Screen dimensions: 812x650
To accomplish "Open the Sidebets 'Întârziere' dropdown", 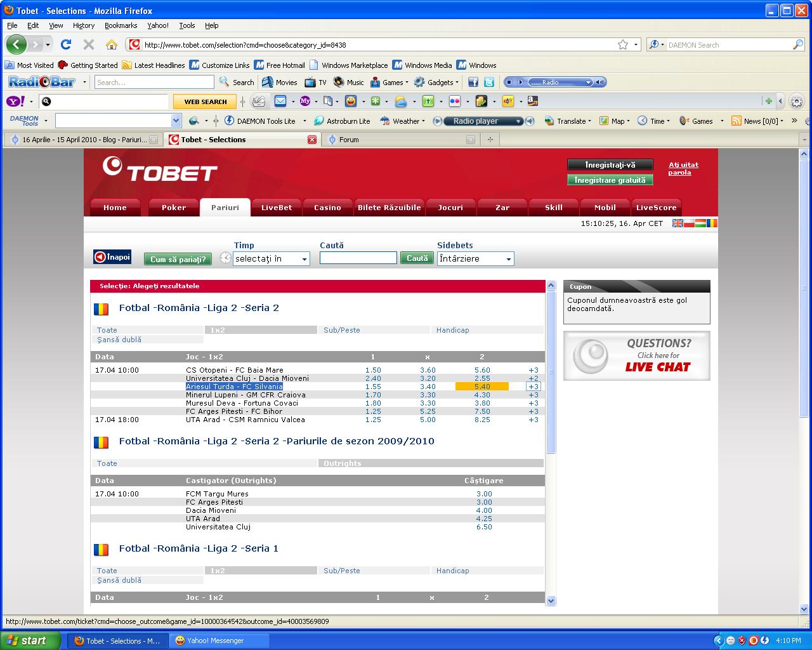I will pos(475,258).
